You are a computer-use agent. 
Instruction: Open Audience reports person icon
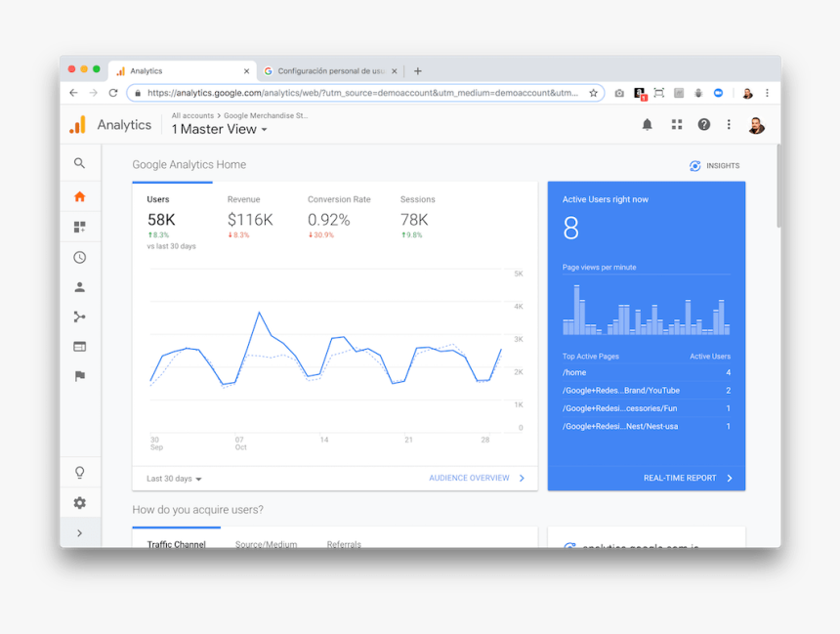(x=79, y=287)
